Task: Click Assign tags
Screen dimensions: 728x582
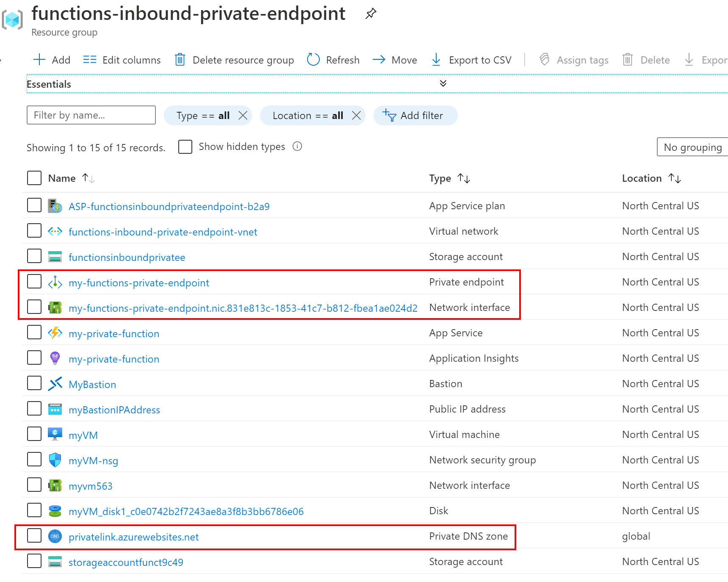Action: pyautogui.click(x=574, y=60)
